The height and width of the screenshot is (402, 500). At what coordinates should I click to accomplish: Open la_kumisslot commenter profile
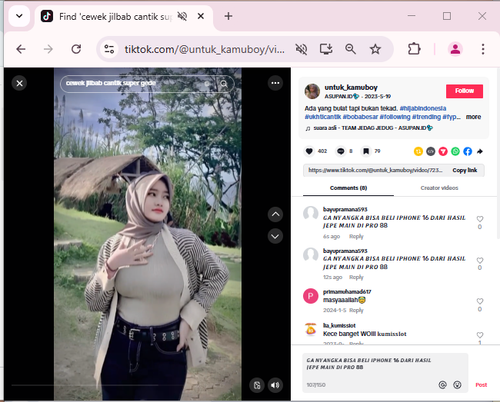339,325
